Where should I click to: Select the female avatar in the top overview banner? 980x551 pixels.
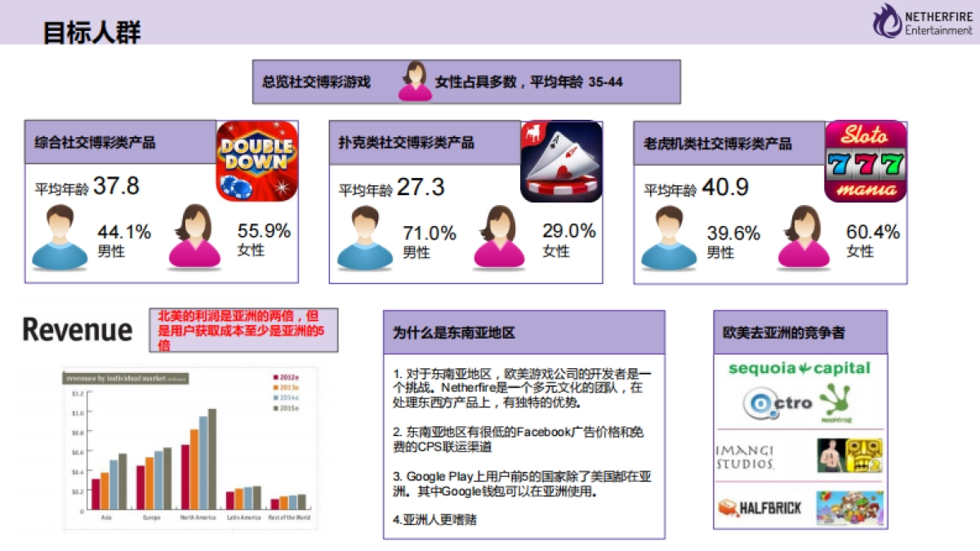[x=415, y=81]
